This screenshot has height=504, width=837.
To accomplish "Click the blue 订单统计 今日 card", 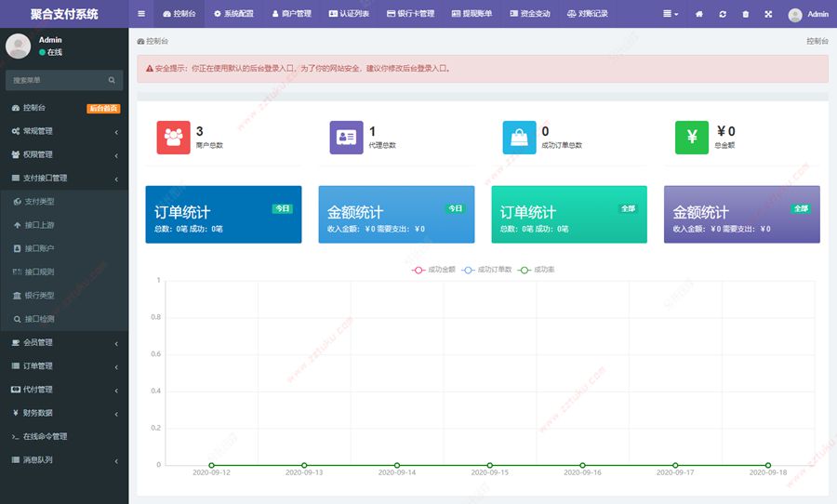I will pos(223,215).
